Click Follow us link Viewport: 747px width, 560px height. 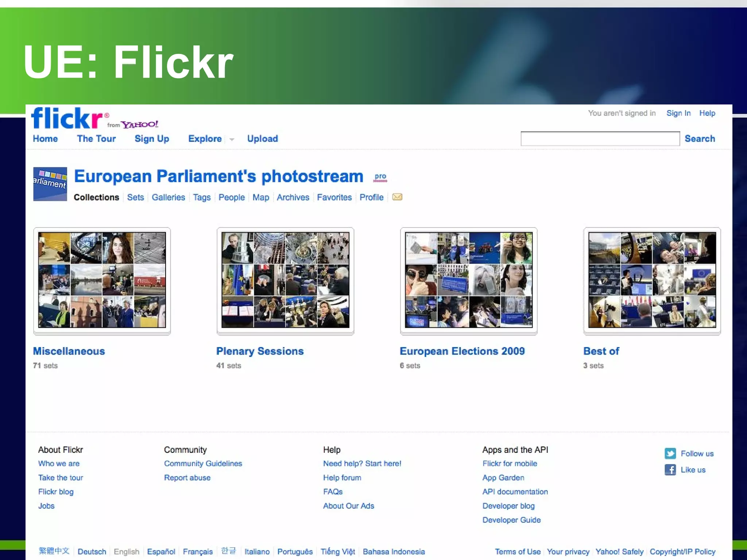click(697, 454)
